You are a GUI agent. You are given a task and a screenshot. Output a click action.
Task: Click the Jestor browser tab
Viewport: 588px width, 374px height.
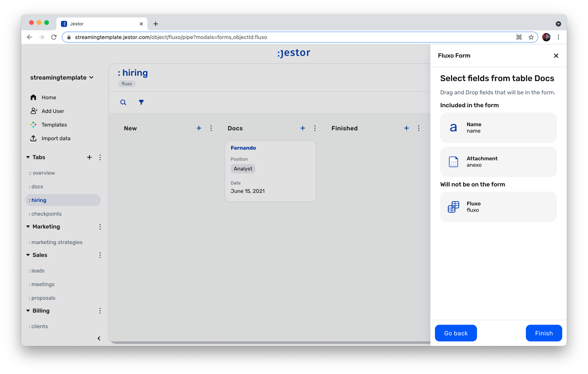point(102,24)
